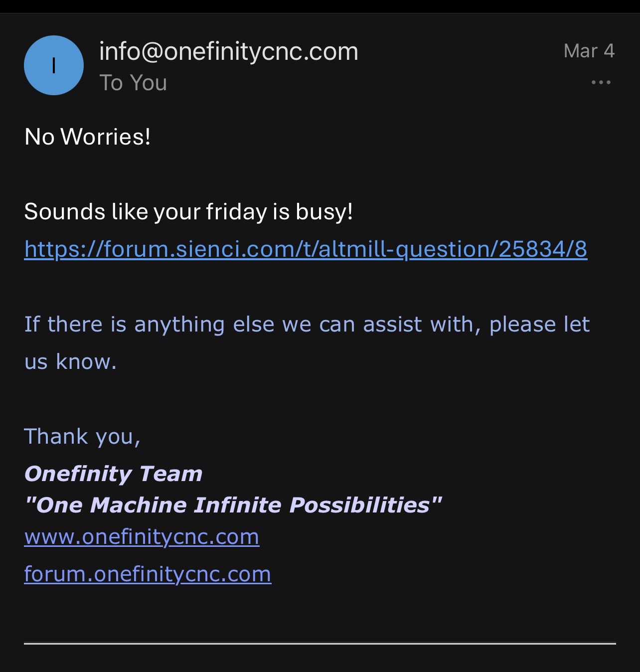Image resolution: width=640 pixels, height=672 pixels.
Task: Open the forum.onefinitycnc.com link
Action: (x=148, y=574)
